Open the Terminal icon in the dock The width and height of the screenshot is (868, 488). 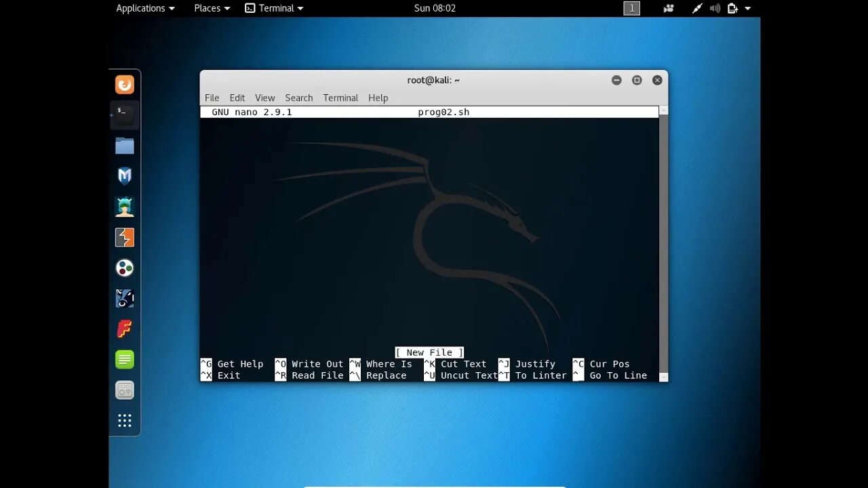125,115
